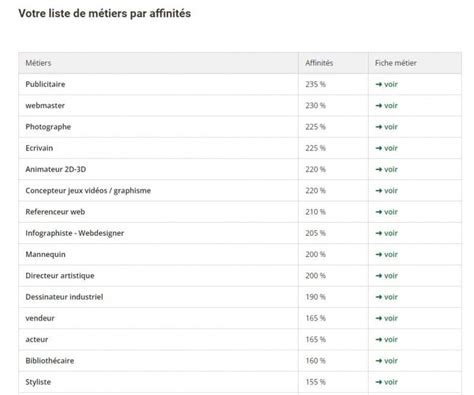Select the Mannequin job name
Image resolution: width=474 pixels, height=395 pixels.
tap(45, 254)
